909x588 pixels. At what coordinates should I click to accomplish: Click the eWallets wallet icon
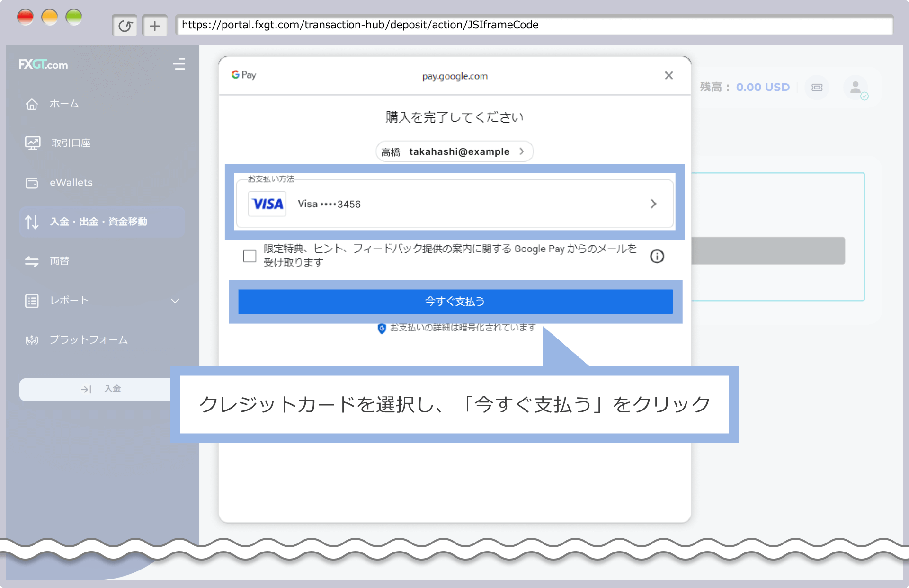tap(32, 183)
